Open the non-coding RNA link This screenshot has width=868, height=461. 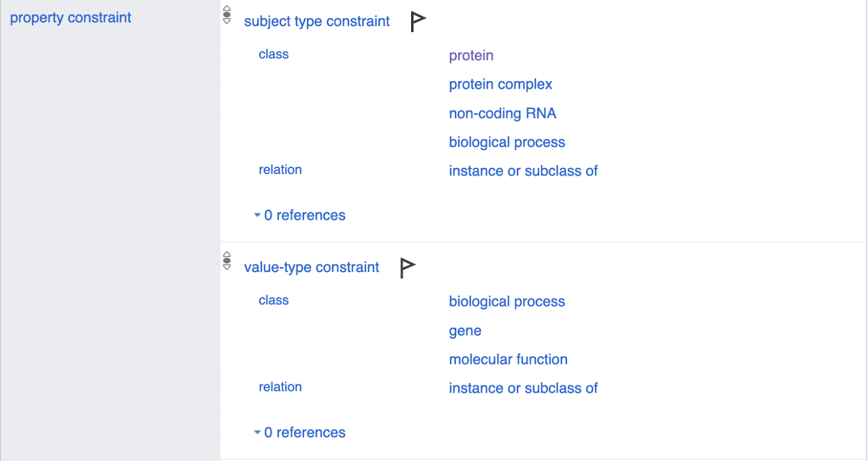[502, 113]
